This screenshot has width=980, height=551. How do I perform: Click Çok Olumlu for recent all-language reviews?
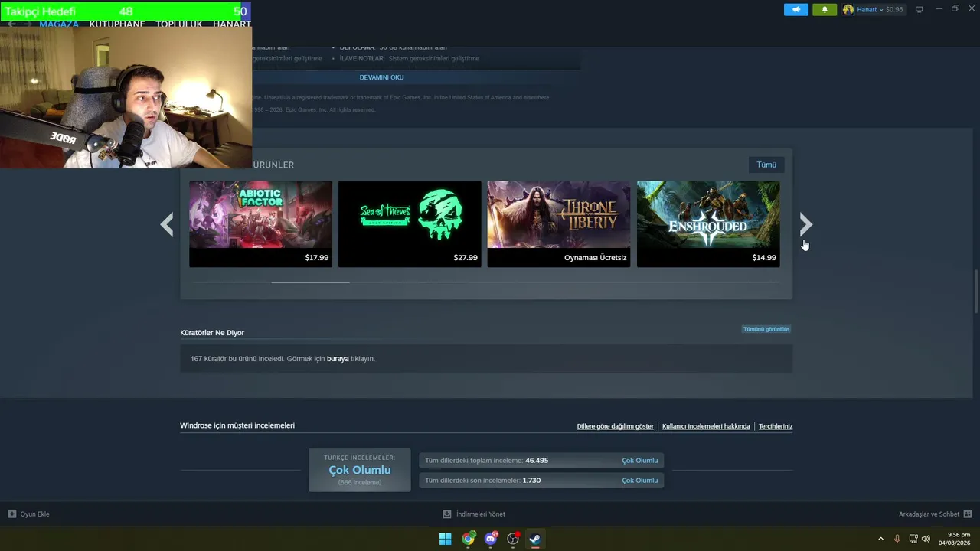pos(639,481)
